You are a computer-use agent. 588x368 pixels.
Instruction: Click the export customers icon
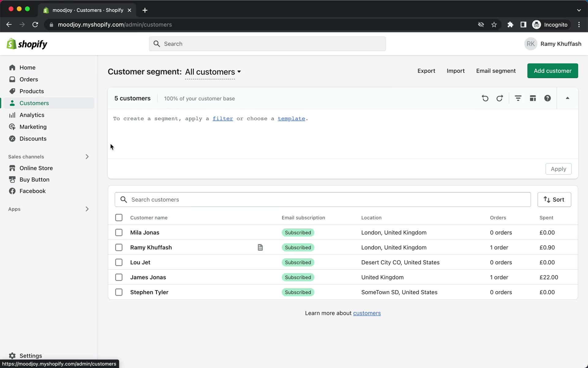(x=426, y=71)
